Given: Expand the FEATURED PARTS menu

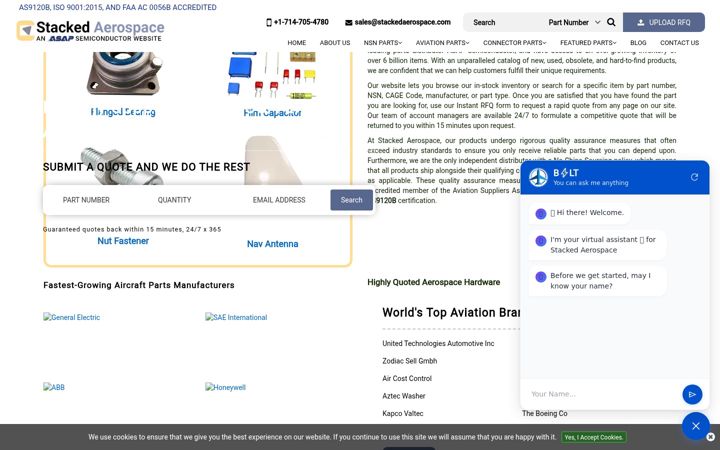Looking at the screenshot, I should coord(588,43).
